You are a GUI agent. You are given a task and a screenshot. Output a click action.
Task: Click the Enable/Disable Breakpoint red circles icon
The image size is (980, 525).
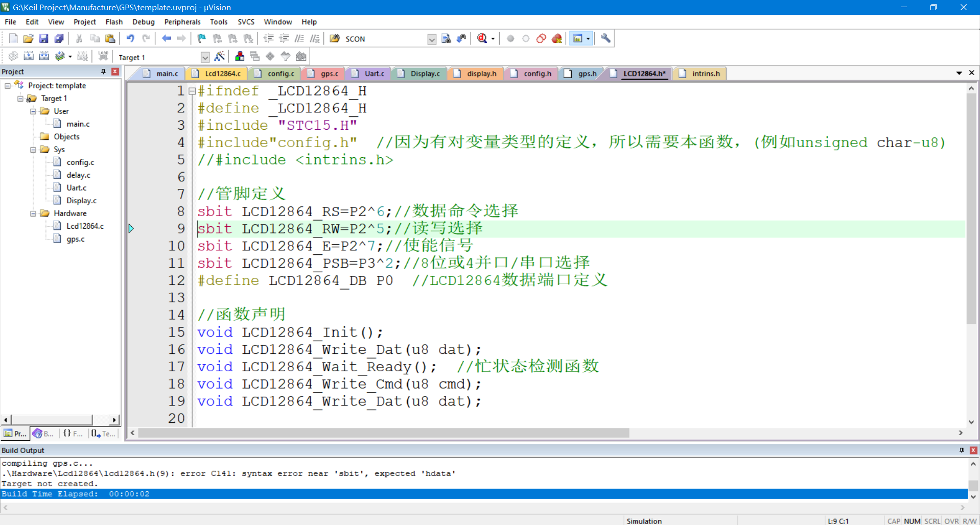point(541,38)
